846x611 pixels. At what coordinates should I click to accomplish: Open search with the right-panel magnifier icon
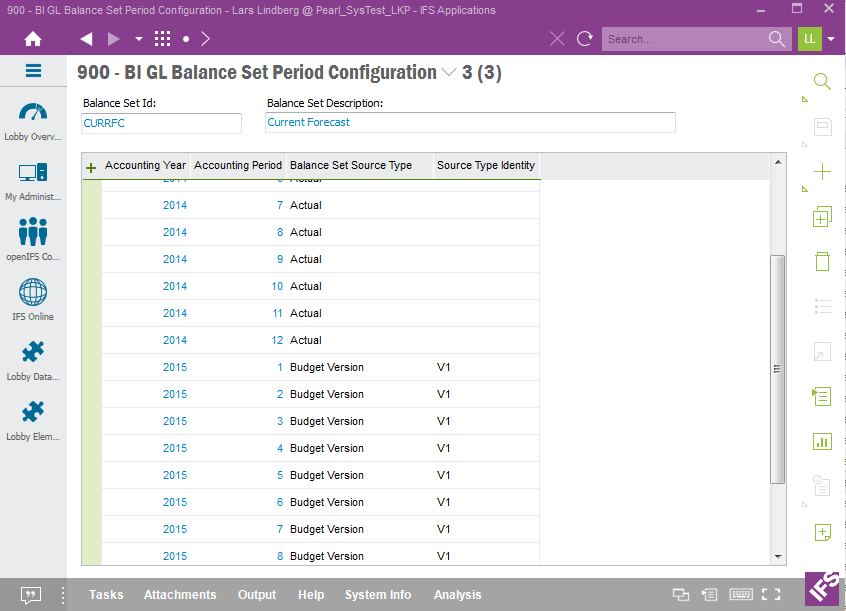(x=822, y=82)
